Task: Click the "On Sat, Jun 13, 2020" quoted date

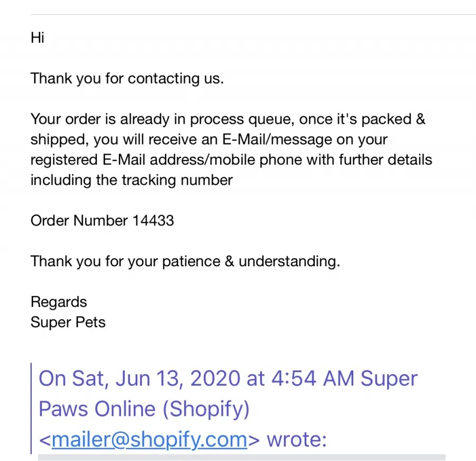Action: [140, 378]
